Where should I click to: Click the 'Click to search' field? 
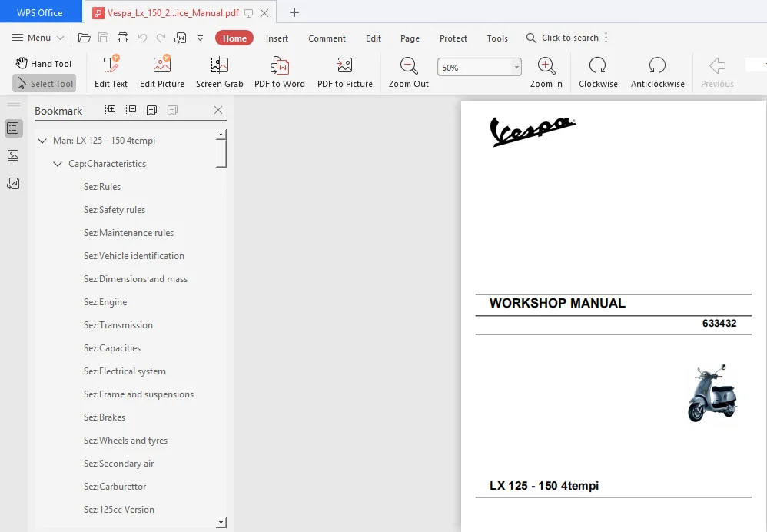coord(563,38)
